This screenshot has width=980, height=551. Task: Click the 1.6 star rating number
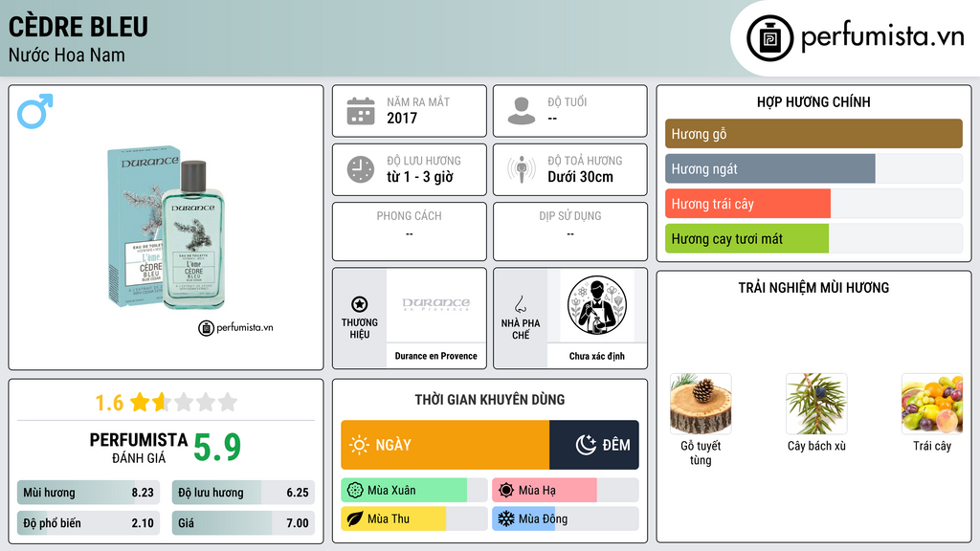[109, 403]
